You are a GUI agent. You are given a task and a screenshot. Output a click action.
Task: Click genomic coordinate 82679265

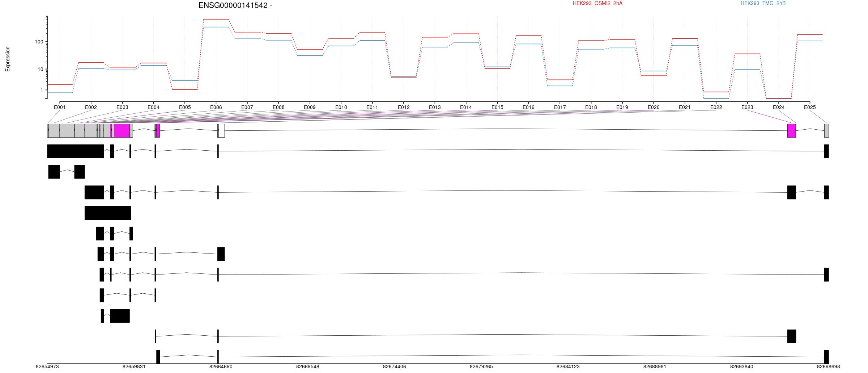point(481,366)
